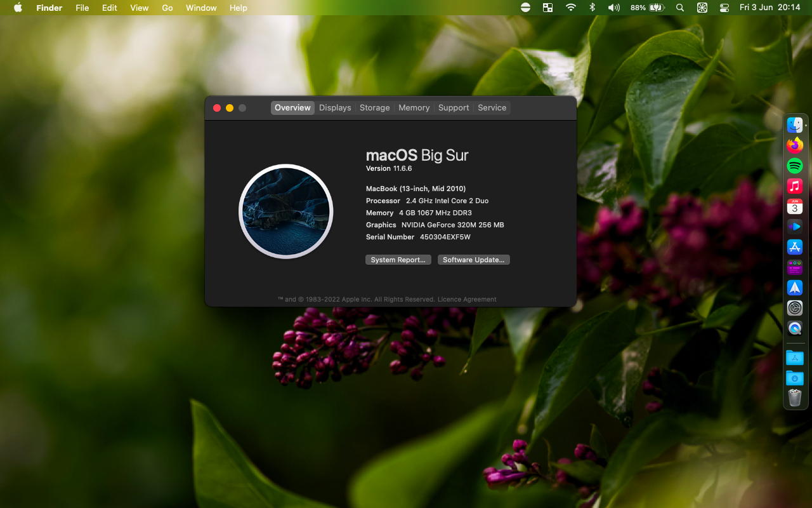Select the Memory tab
Viewport: 812px width, 508px height.
414,108
